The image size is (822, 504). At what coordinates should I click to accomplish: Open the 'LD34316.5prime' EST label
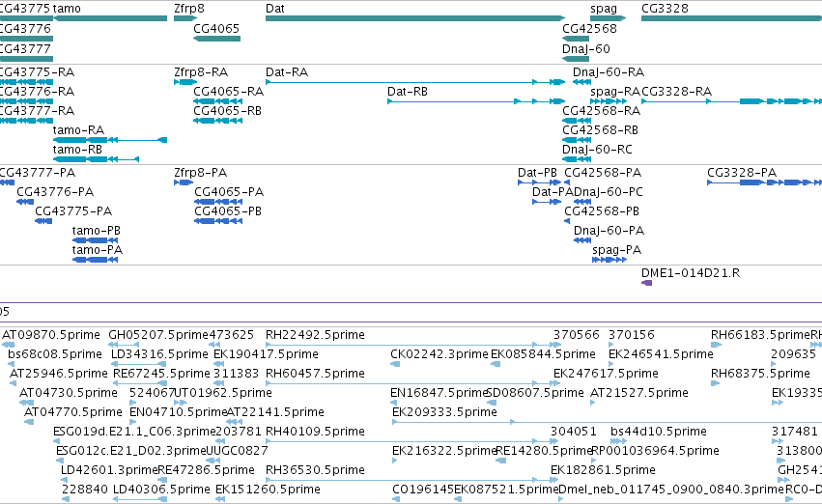pos(159,354)
